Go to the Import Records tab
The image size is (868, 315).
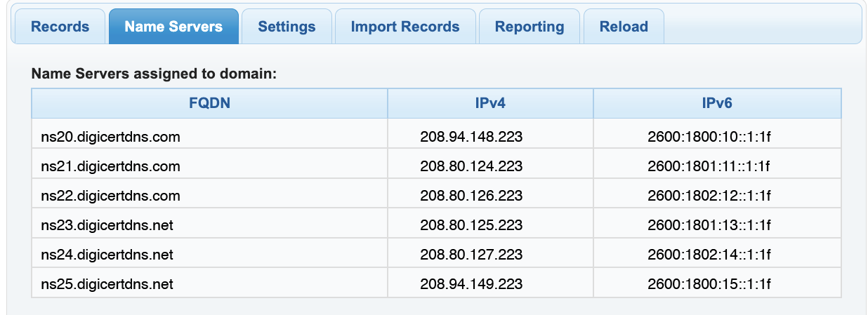click(x=405, y=27)
